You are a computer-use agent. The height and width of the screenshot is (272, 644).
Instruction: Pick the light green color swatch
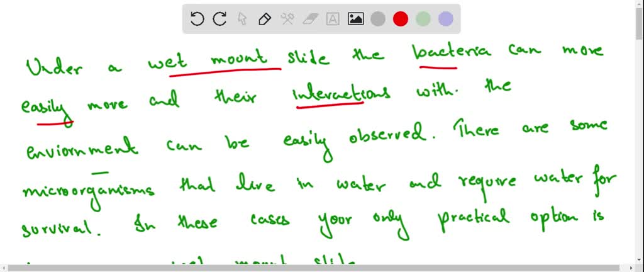[x=423, y=19]
